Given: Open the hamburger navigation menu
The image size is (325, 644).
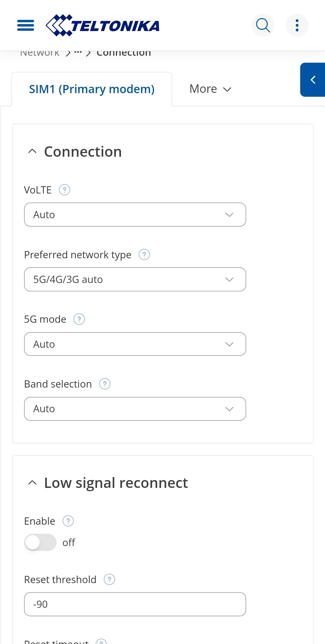Looking at the screenshot, I should tap(26, 25).
